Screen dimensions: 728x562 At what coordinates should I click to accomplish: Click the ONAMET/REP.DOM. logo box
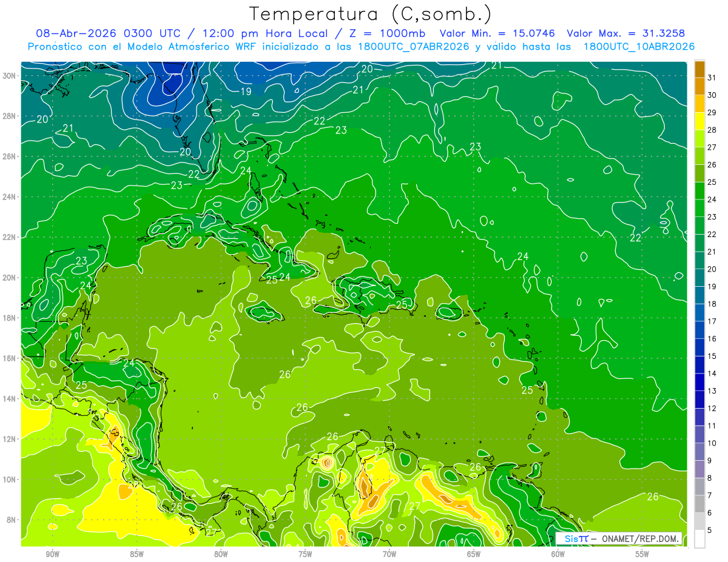(x=619, y=538)
